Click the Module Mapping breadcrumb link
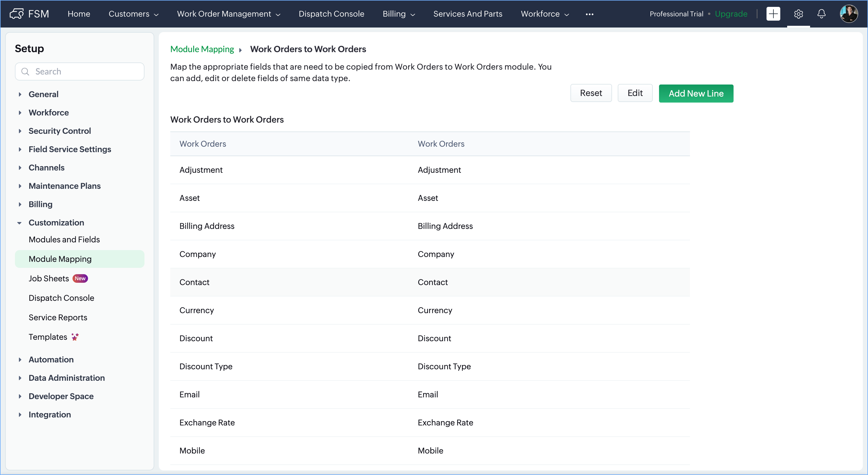Image resolution: width=868 pixels, height=475 pixels. (202, 49)
